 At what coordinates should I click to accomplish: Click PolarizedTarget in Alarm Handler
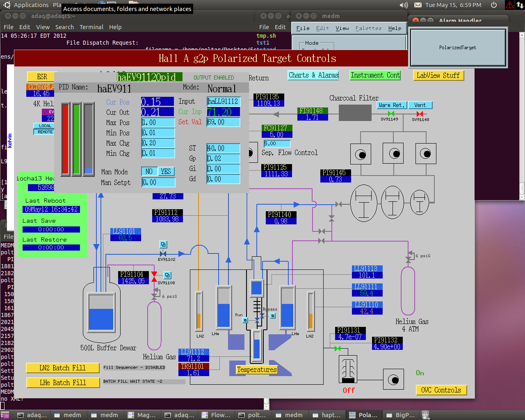[458, 48]
